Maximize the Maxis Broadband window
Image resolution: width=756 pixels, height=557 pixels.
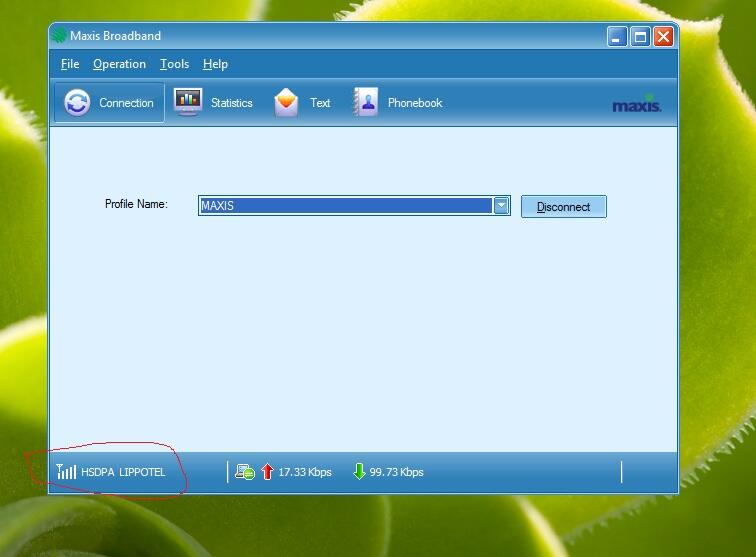640,37
